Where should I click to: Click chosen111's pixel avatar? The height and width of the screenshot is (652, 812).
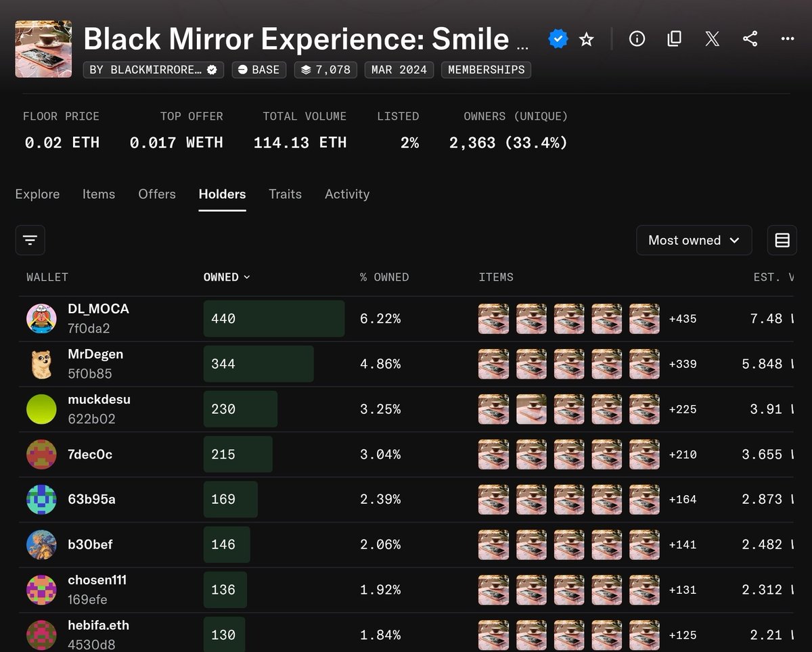pyautogui.click(x=41, y=590)
